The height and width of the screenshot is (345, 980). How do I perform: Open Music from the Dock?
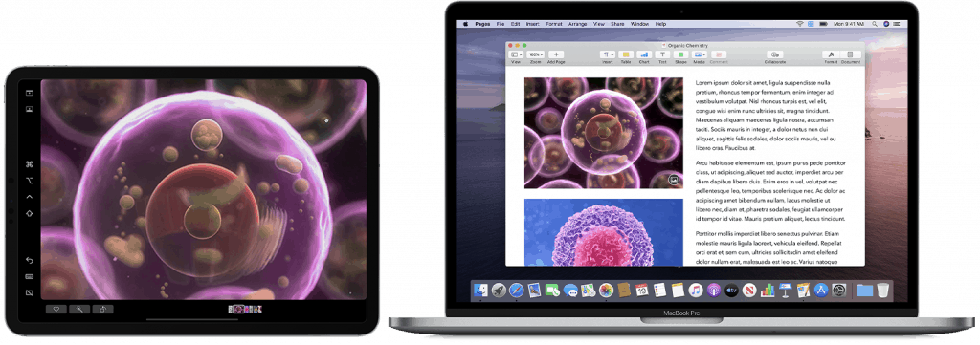pyautogui.click(x=696, y=291)
